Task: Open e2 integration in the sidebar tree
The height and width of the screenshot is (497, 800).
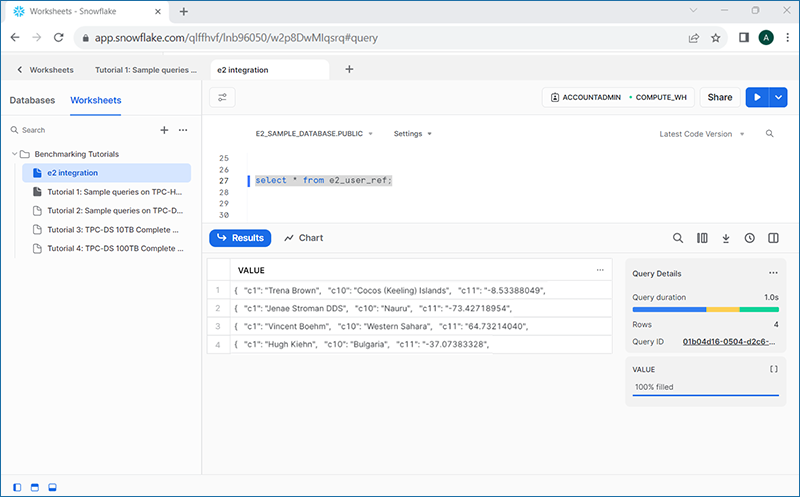Action: pos(107,173)
